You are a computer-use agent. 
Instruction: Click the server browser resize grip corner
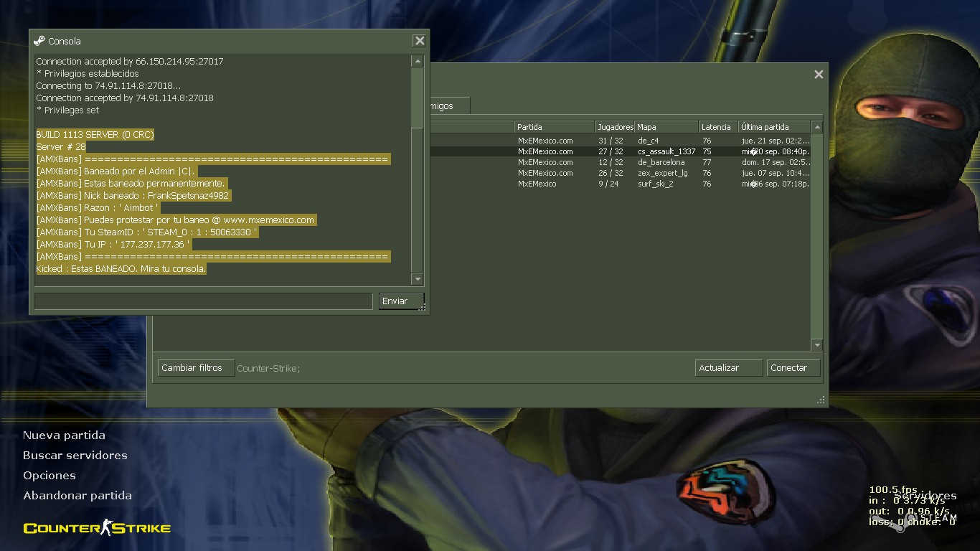tap(821, 400)
